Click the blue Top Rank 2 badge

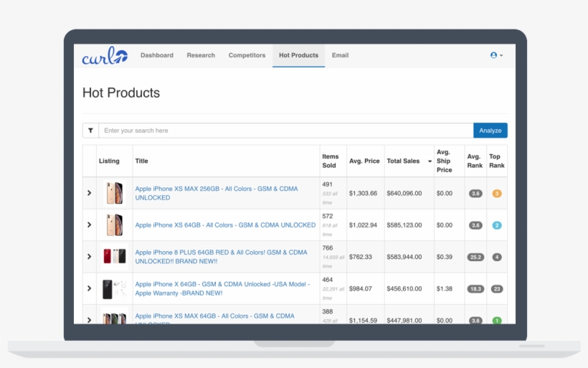[496, 225]
